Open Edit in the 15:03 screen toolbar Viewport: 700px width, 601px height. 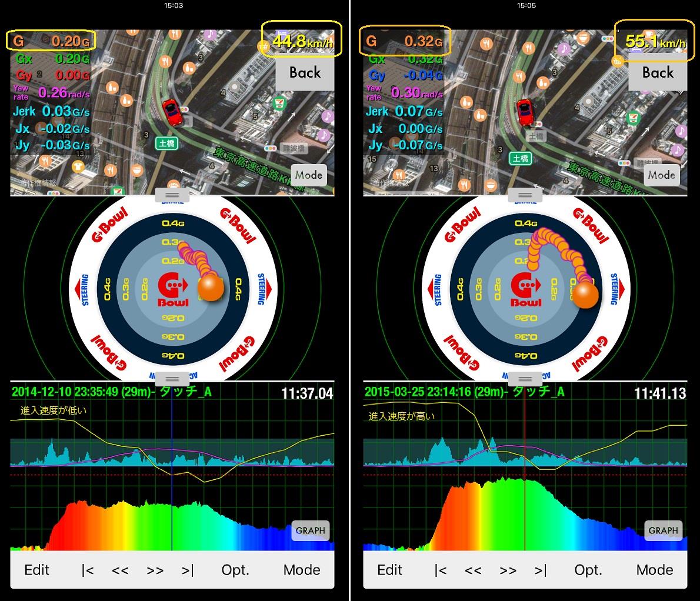36,570
